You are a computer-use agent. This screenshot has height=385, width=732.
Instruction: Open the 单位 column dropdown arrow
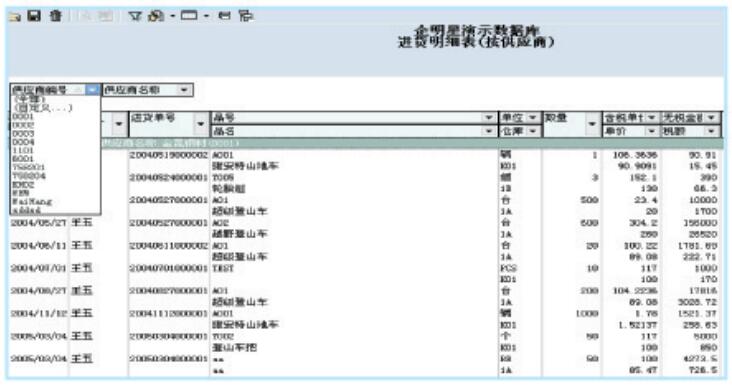click(533, 118)
